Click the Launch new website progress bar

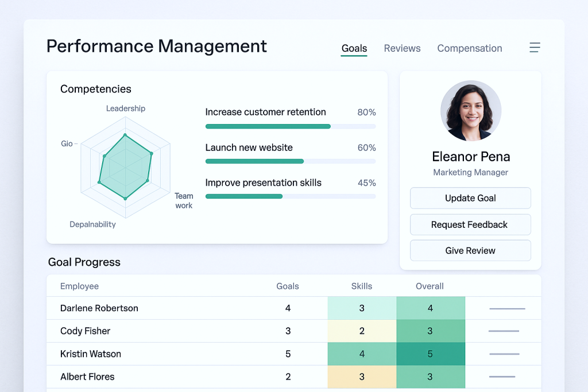[x=290, y=161]
